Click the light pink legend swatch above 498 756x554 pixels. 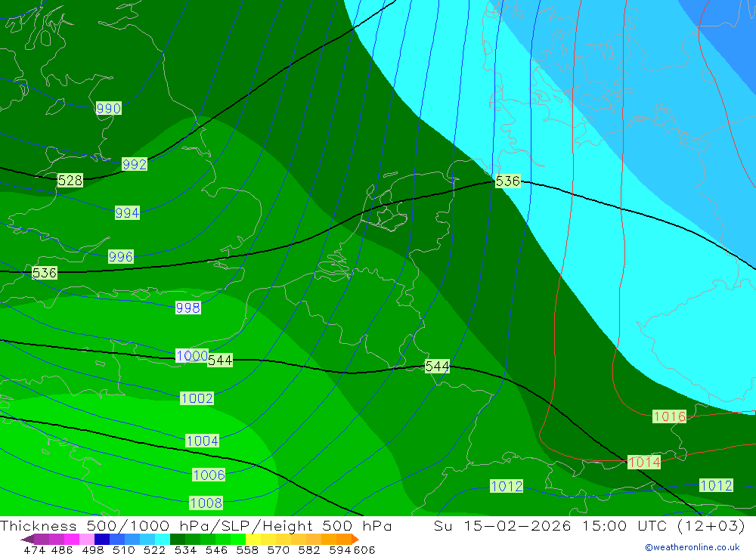(87, 539)
